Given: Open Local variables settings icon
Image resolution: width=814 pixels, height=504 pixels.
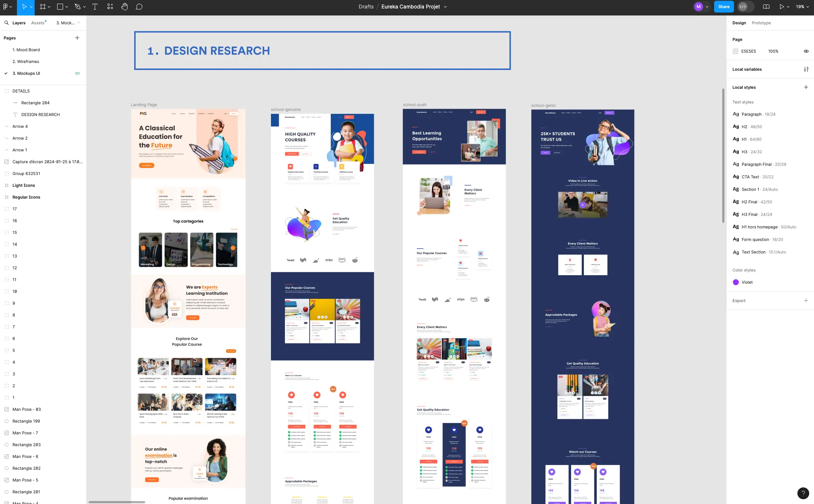Looking at the screenshot, I should coord(806,69).
